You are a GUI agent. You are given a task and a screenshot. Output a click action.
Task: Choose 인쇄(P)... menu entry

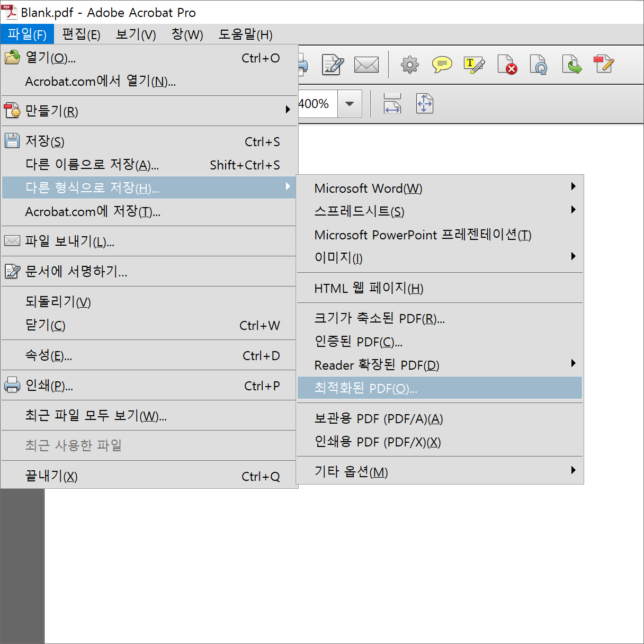(x=149, y=386)
